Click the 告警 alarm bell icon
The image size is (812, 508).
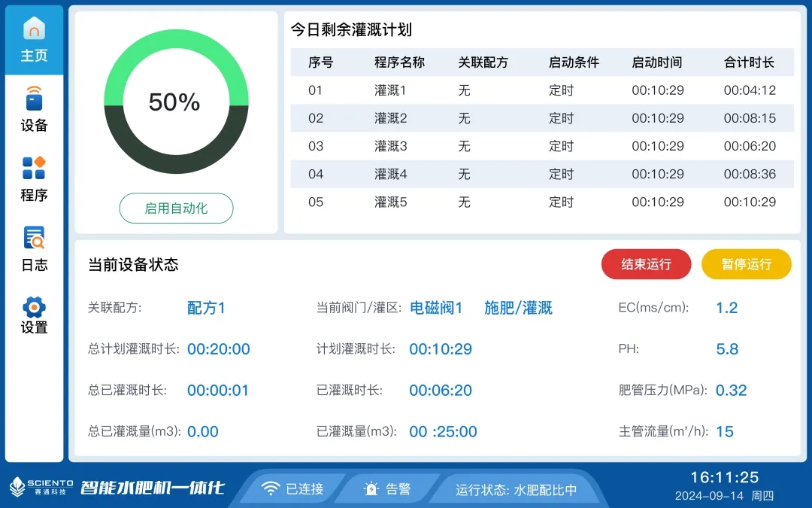(371, 488)
